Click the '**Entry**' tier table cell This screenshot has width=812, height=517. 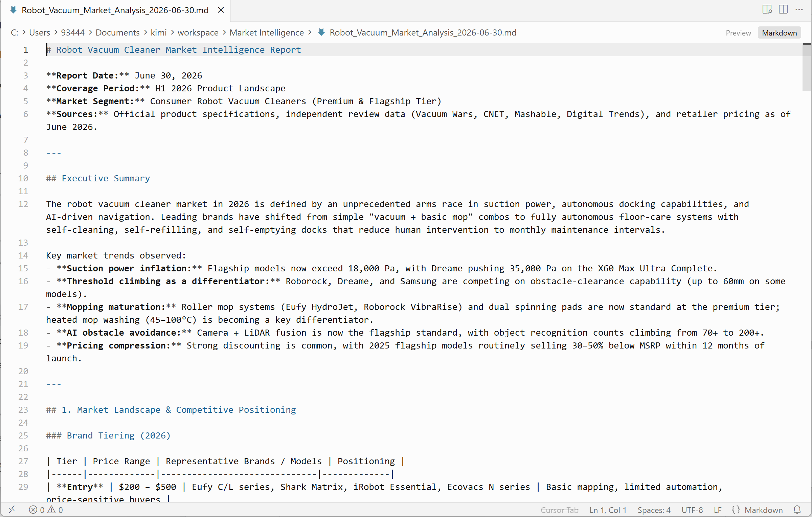(80, 487)
